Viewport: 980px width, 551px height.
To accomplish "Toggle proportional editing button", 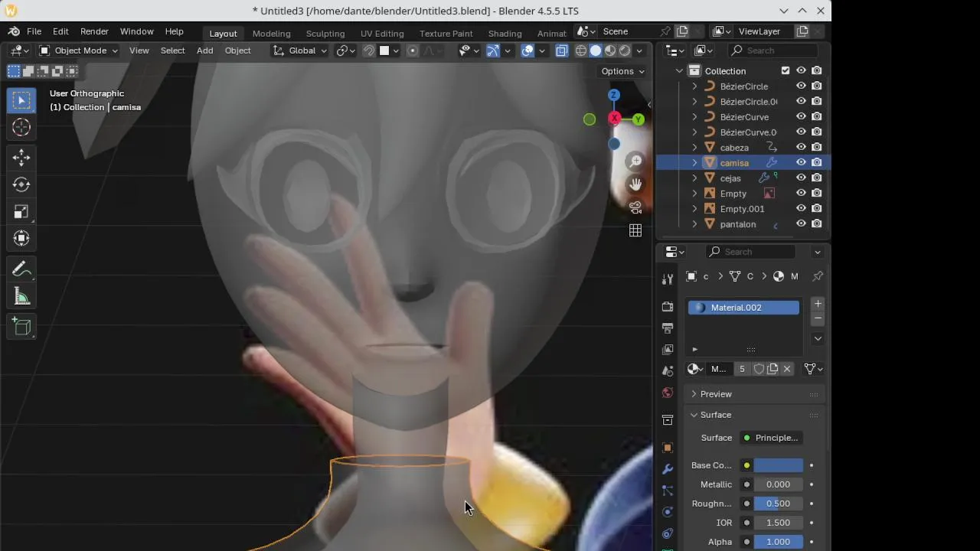I will coord(413,51).
